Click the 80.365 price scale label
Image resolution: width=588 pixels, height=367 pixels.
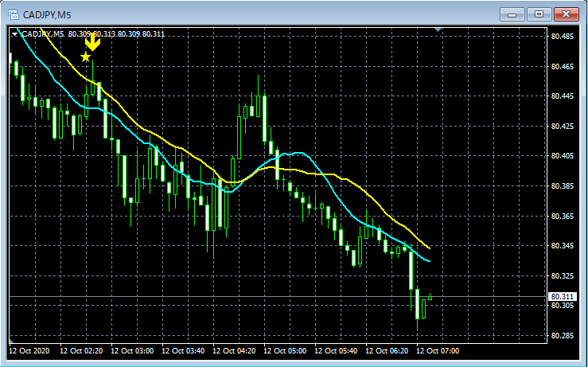tap(562, 217)
